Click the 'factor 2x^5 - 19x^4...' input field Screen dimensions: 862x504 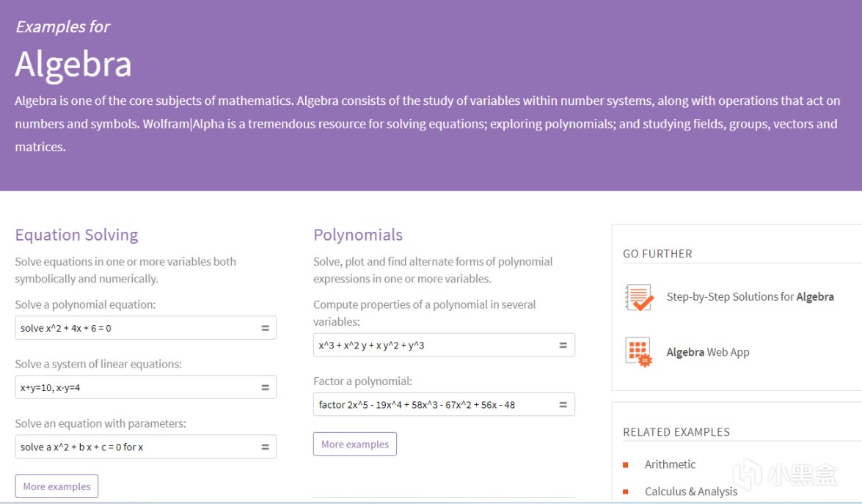point(433,404)
